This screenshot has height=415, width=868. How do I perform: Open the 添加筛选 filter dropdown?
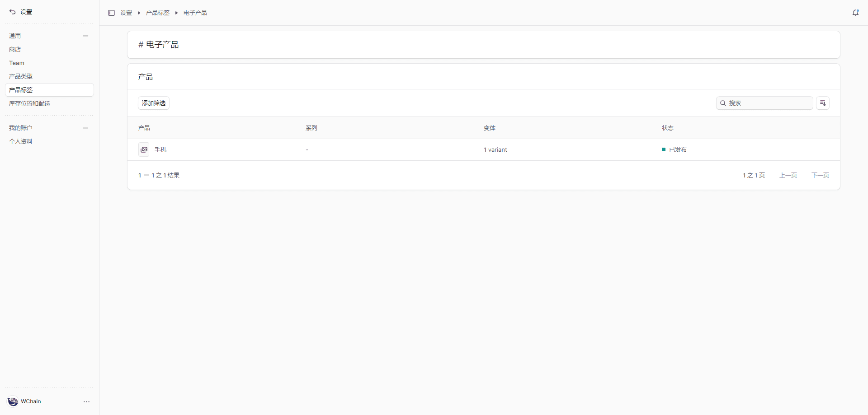(154, 103)
